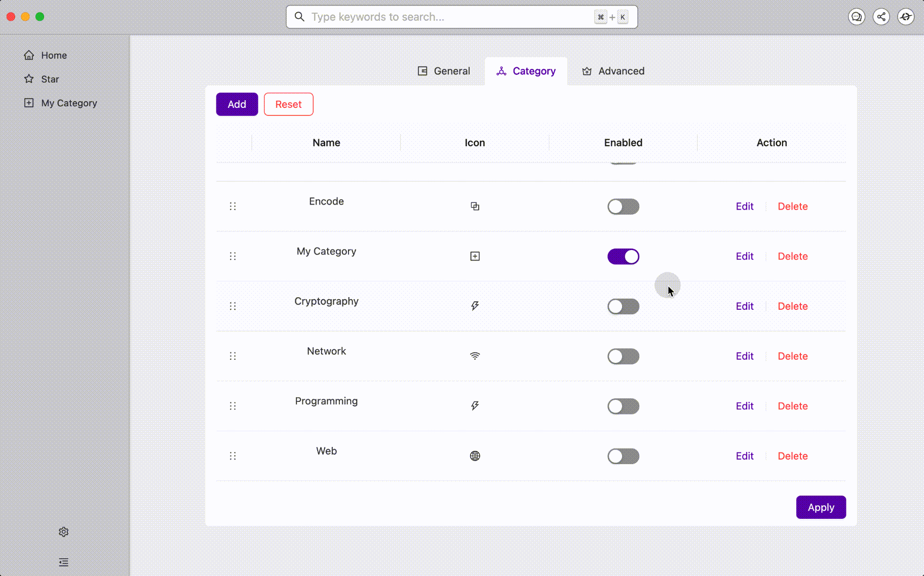Select the Category tab
The image size is (924, 576).
[526, 71]
